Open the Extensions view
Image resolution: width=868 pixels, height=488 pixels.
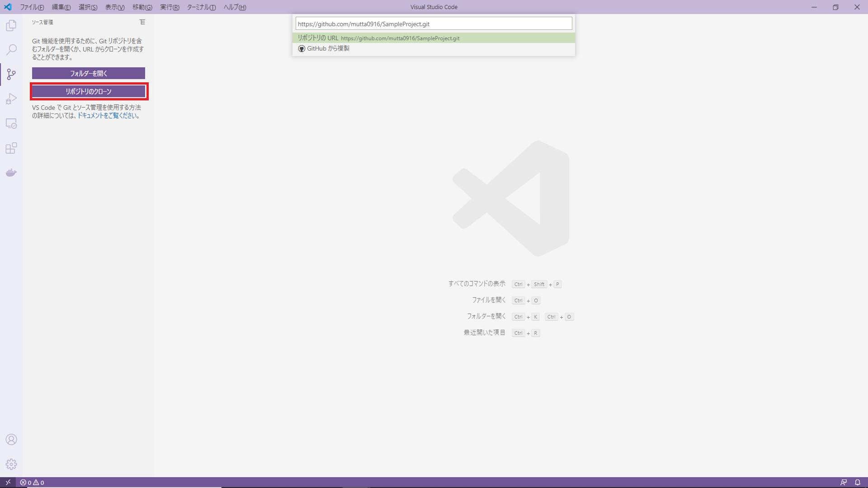pyautogui.click(x=11, y=148)
